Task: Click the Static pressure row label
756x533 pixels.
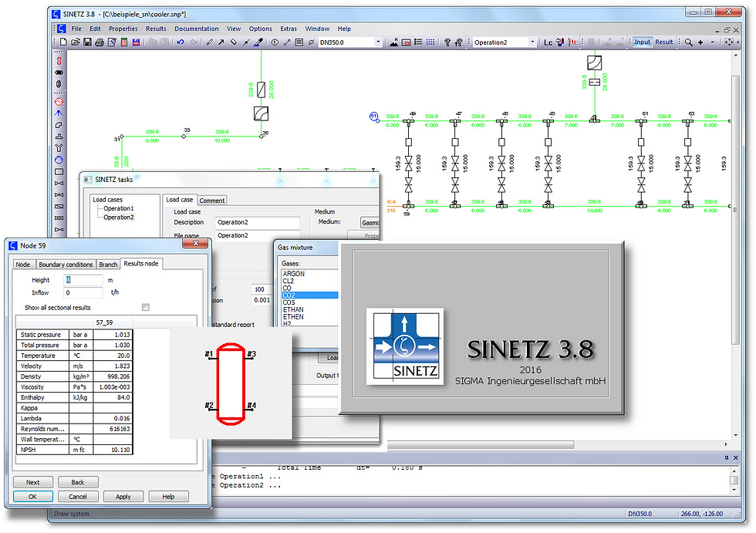Action: [x=41, y=335]
